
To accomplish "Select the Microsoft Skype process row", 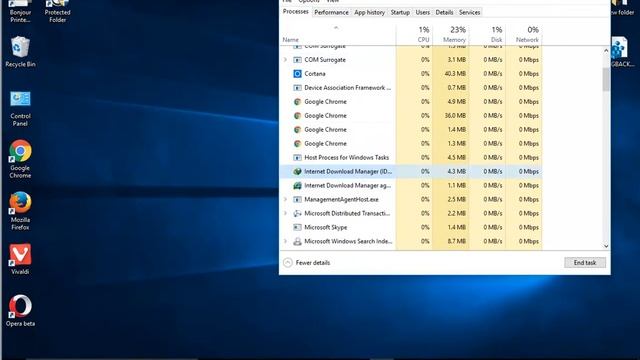I will (411, 227).
